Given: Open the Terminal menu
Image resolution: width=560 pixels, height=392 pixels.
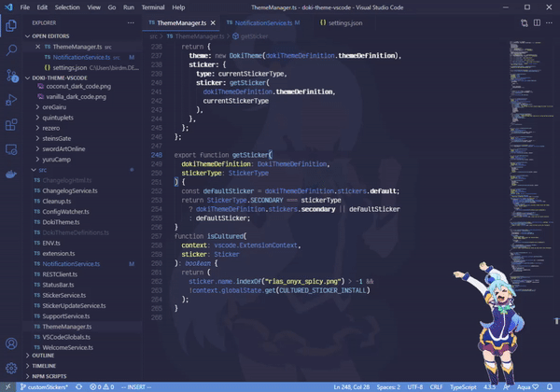Looking at the screenshot, I should pos(153,7).
